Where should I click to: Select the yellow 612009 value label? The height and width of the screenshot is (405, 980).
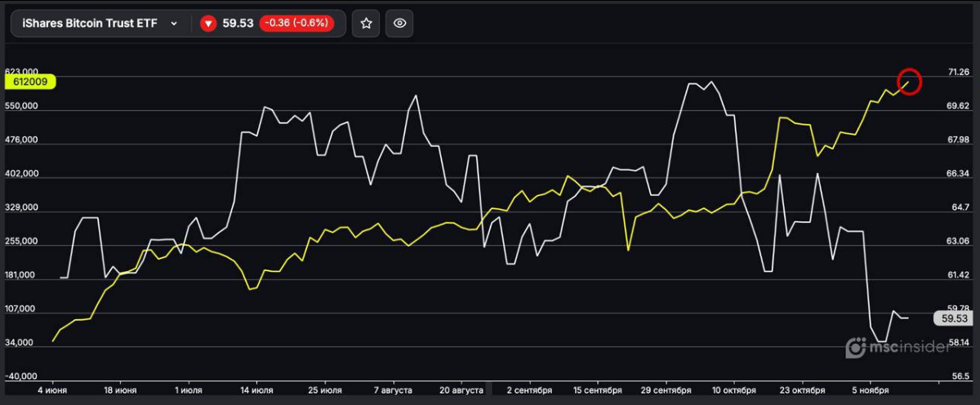click(x=29, y=82)
